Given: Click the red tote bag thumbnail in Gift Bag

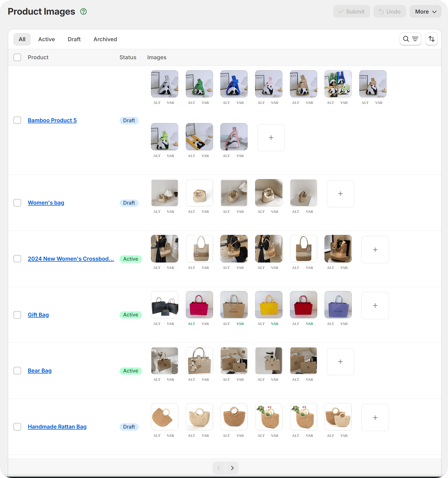Looking at the screenshot, I should pyautogui.click(x=303, y=305).
